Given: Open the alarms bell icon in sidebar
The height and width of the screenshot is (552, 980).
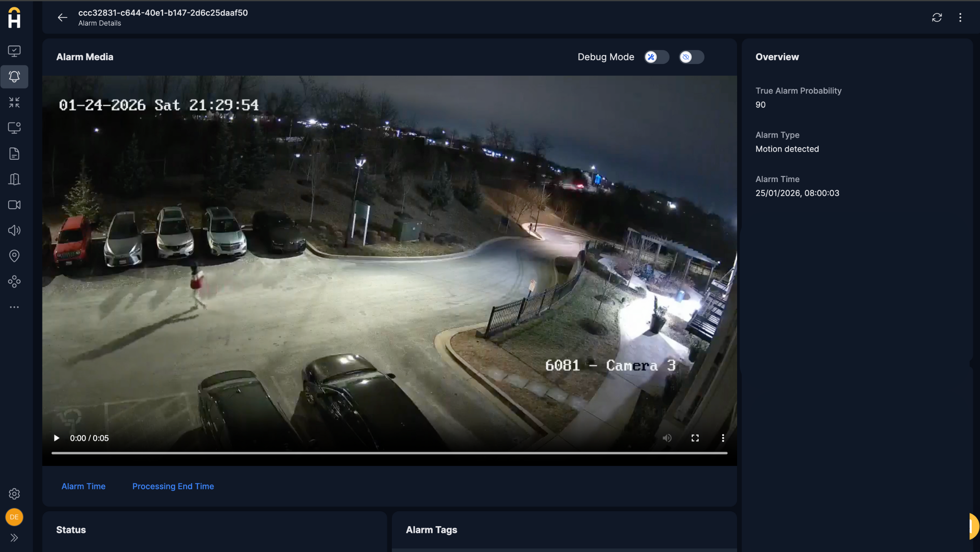Looking at the screenshot, I should pyautogui.click(x=14, y=76).
